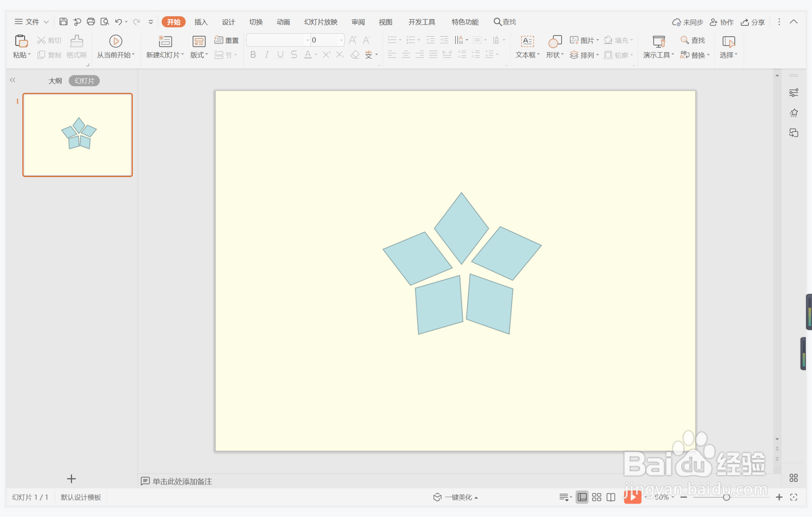Decrease font size icon
Screen dimensions: 812x517
click(366, 40)
